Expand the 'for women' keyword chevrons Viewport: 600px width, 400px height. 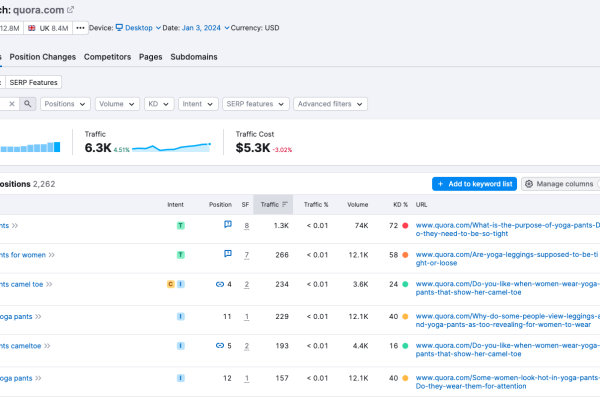pos(52,255)
